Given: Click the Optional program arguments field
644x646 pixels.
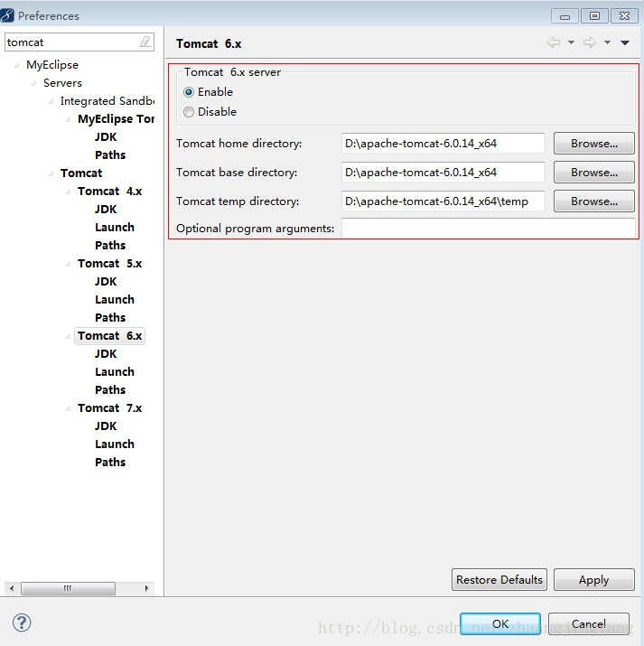Looking at the screenshot, I should [489, 228].
